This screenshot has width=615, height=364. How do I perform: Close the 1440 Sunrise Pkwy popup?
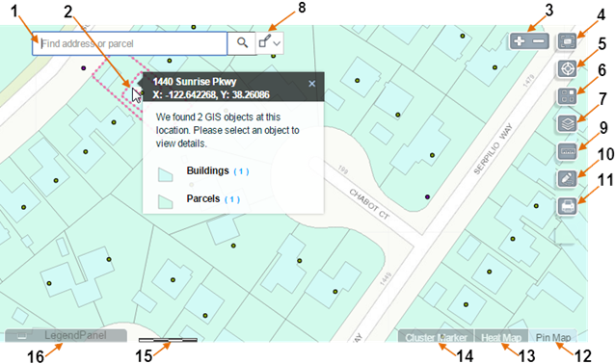[x=311, y=84]
